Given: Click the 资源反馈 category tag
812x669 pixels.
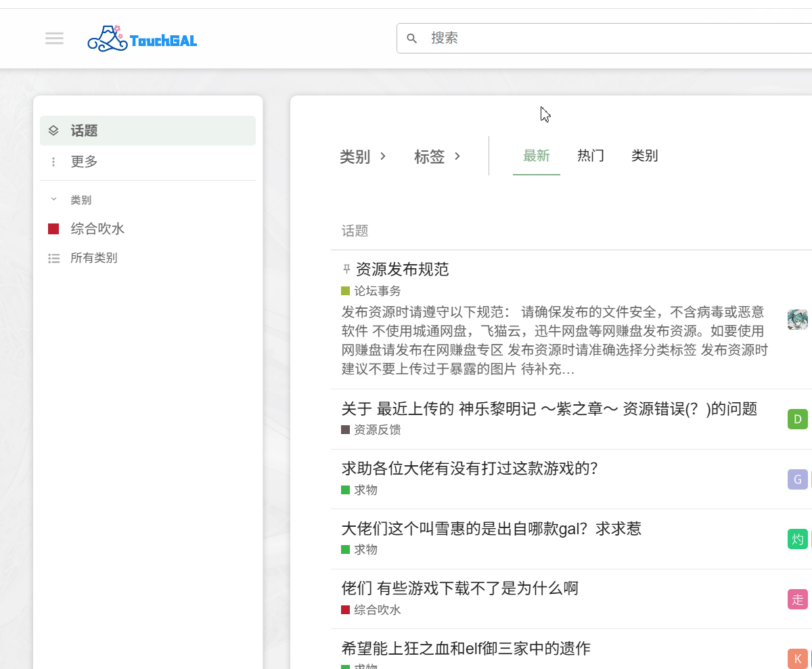Looking at the screenshot, I should point(377,430).
